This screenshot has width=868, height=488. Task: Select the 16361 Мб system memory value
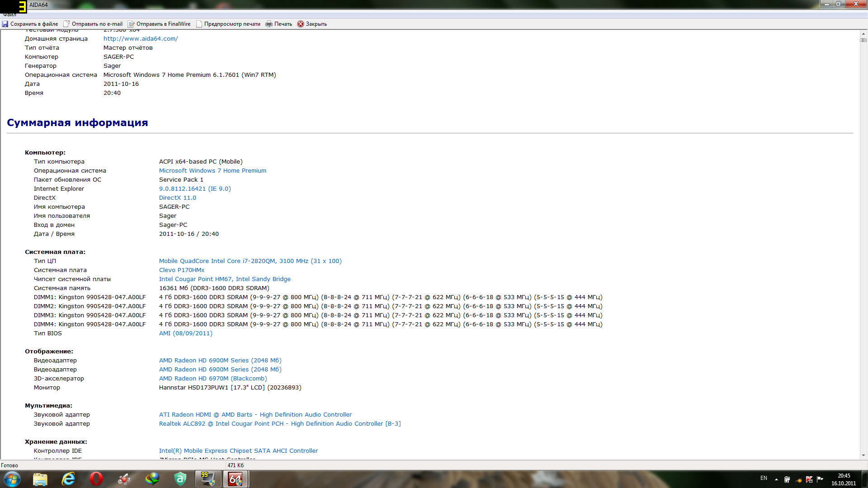coord(214,288)
